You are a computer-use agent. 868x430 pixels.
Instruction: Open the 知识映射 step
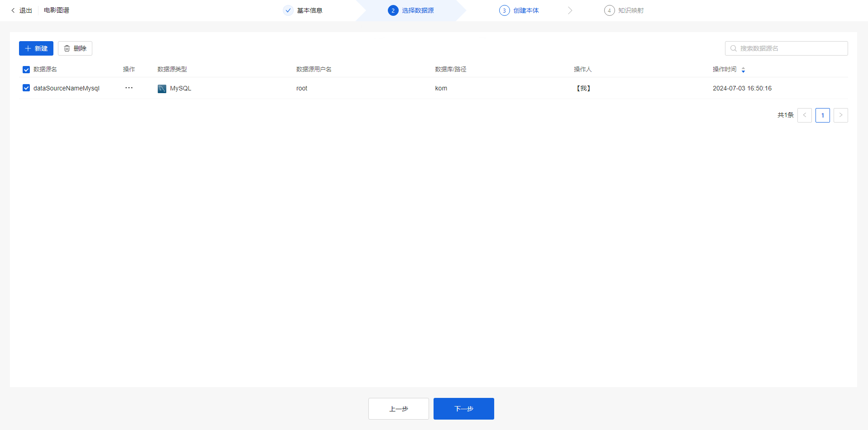630,10
